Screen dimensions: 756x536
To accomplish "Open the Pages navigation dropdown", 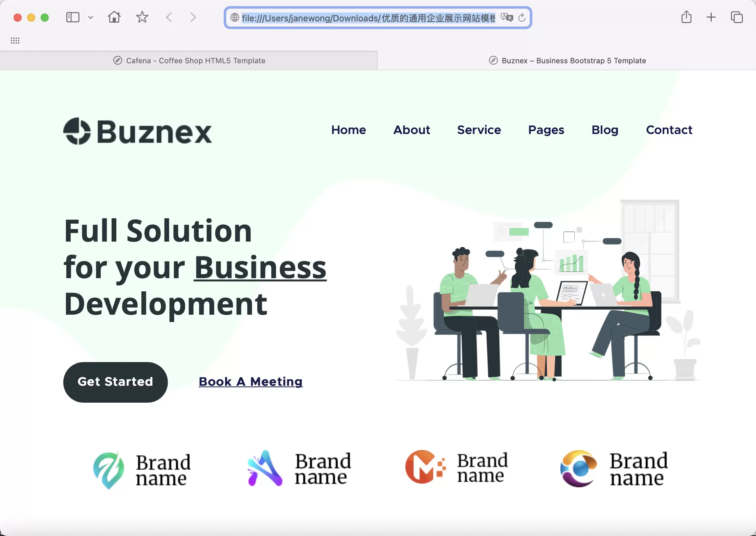I will (x=546, y=129).
